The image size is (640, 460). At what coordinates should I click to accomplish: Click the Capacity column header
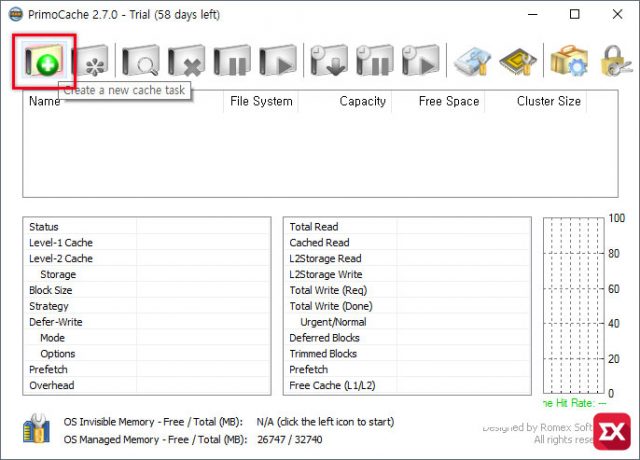[362, 102]
